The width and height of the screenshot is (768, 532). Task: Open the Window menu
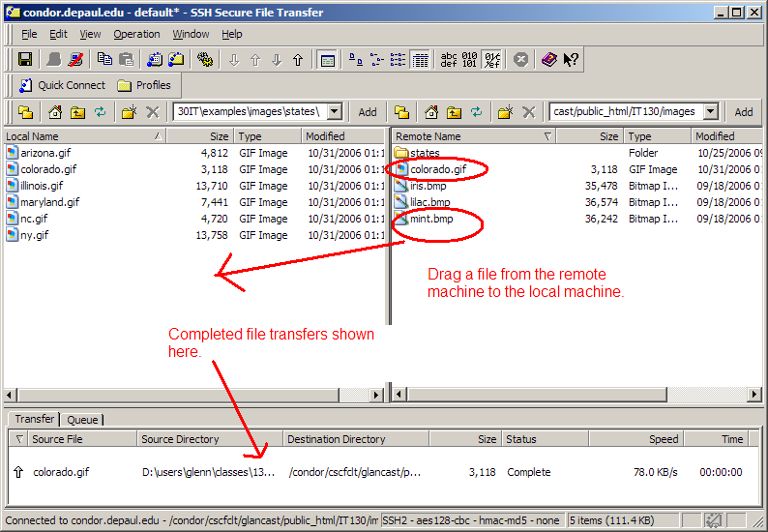tap(191, 34)
